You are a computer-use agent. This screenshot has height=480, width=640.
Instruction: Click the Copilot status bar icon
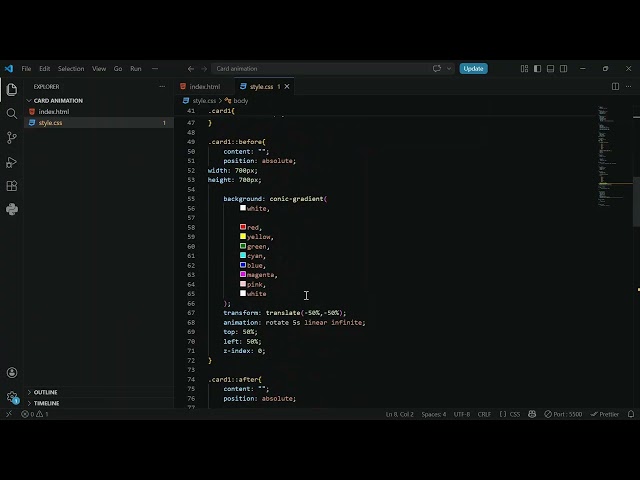pos(532,414)
